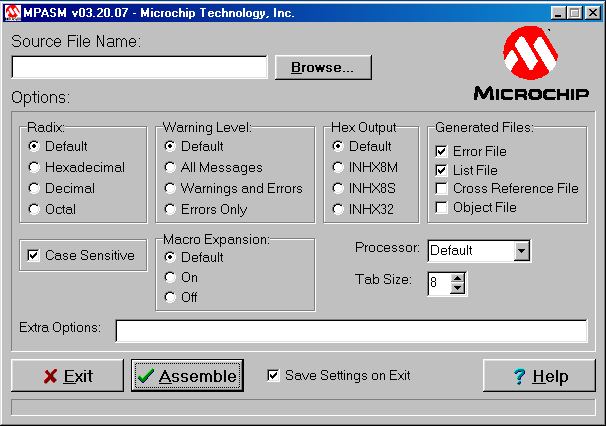This screenshot has height=426, width=606.
Task: Click the bottom status progress bar
Action: [x=303, y=407]
